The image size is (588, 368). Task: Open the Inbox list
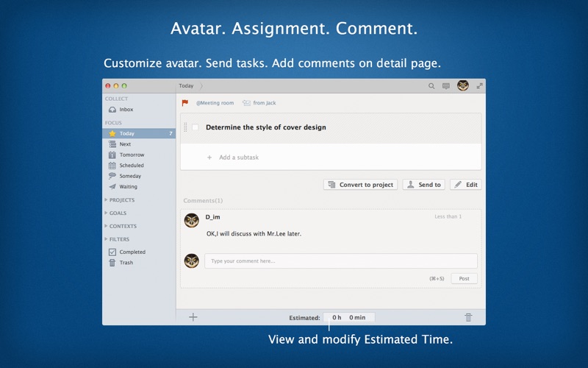126,110
